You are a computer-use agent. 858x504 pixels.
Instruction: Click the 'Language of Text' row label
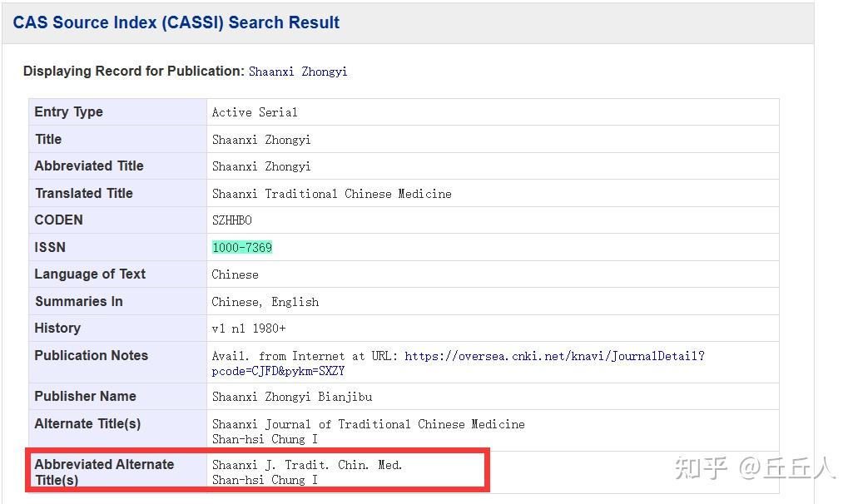(90, 274)
